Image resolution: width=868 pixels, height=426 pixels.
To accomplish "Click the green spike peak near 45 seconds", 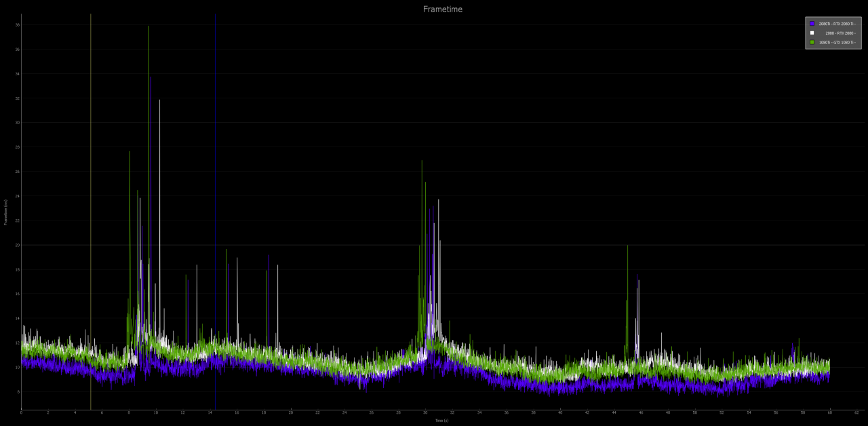I will click(x=627, y=247).
